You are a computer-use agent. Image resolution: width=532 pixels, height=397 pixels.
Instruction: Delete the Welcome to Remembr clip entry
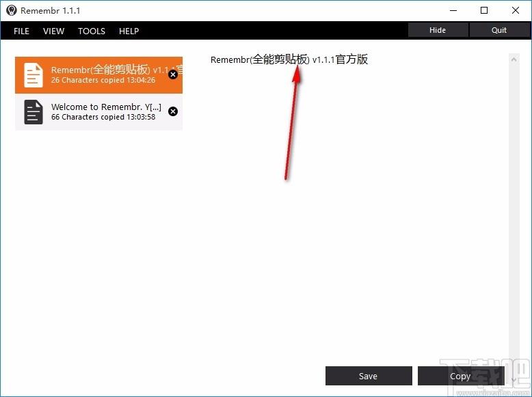(173, 111)
